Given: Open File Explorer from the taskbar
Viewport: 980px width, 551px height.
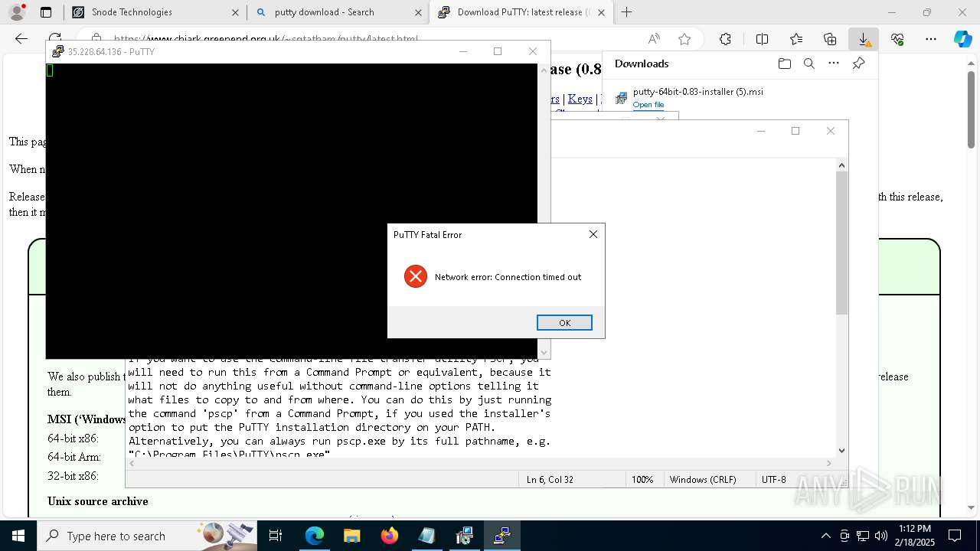Looking at the screenshot, I should coord(351,536).
